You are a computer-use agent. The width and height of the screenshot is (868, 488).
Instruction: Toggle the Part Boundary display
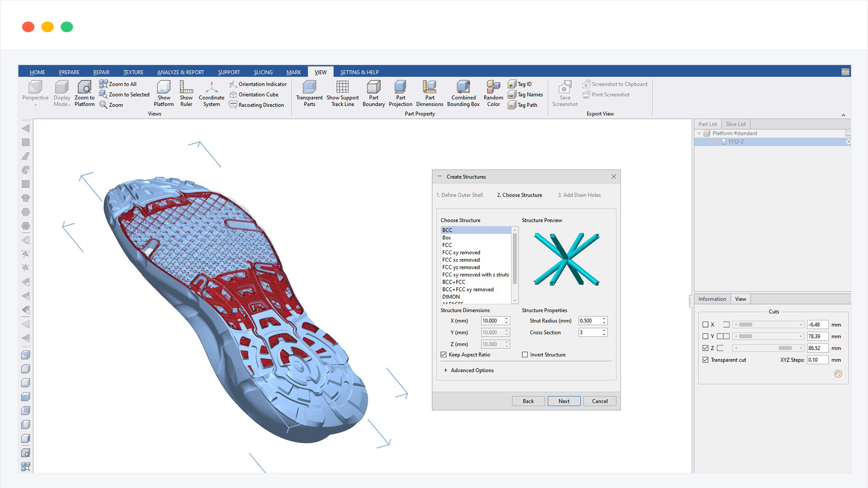pos(374,94)
